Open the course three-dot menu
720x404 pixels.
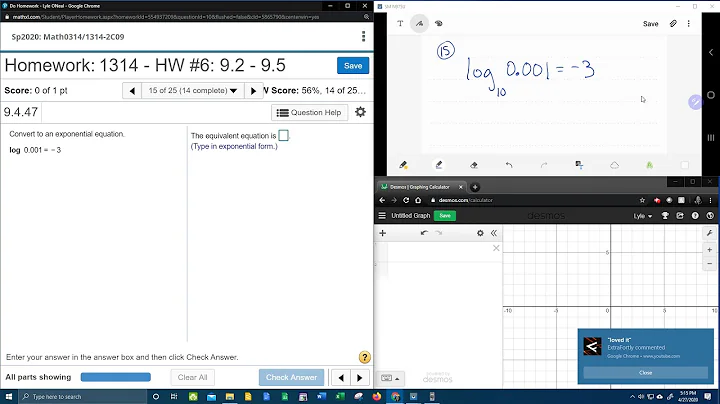coord(363,36)
